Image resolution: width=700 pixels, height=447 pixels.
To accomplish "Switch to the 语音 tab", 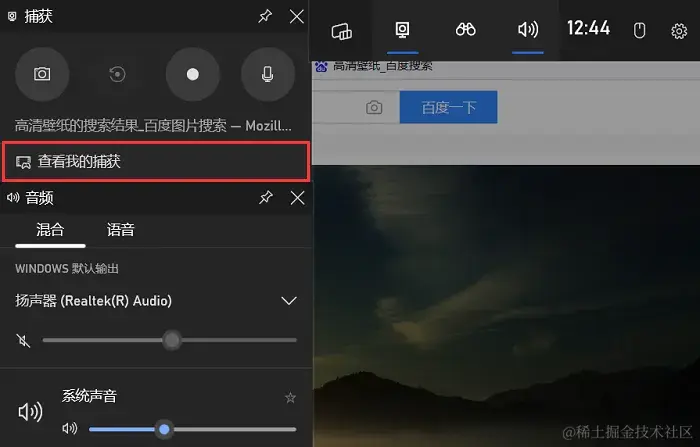I will pos(120,230).
